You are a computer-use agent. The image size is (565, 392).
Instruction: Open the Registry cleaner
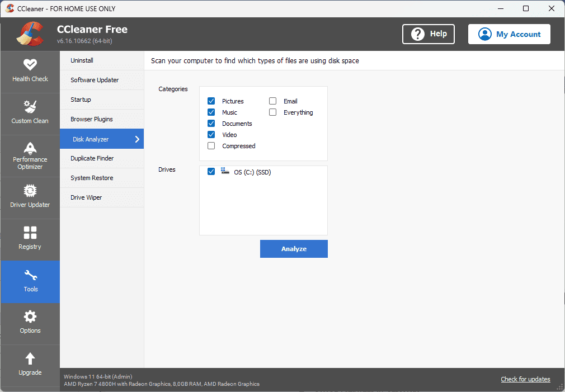(30, 239)
